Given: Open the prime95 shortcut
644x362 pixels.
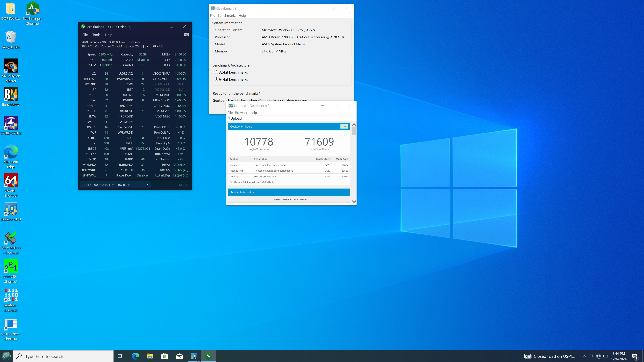Looking at the screenshot, I should pyautogui.click(x=11, y=271).
